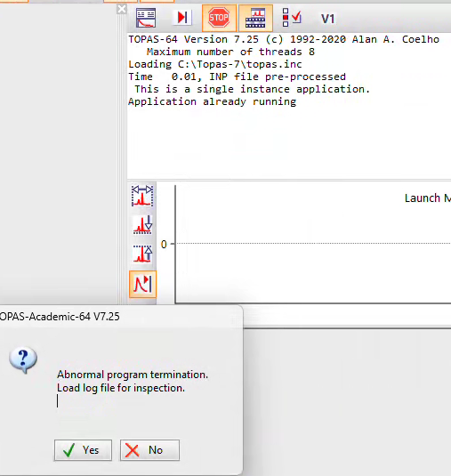Click the TOPAS-Academic-64 V7.25 dialog title bar
The height and width of the screenshot is (476, 451).
tap(121, 317)
